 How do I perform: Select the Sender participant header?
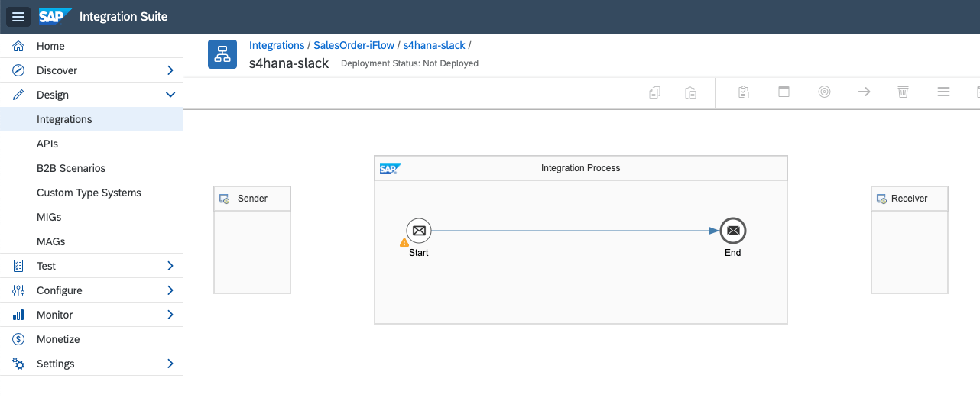click(252, 199)
